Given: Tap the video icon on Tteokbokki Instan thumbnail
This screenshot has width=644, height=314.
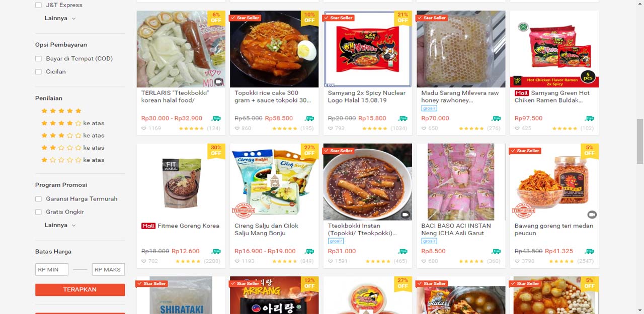Looking at the screenshot, I should click(x=405, y=215).
